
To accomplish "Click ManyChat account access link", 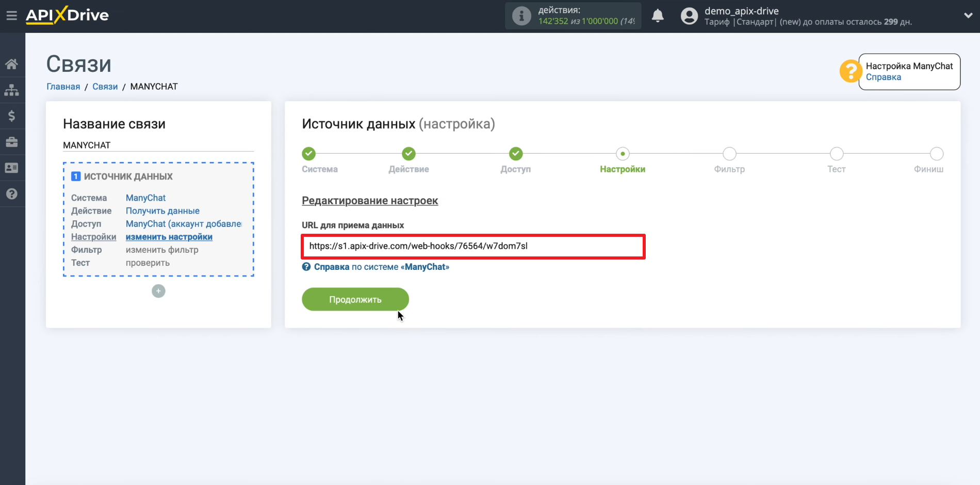I will [x=184, y=223].
